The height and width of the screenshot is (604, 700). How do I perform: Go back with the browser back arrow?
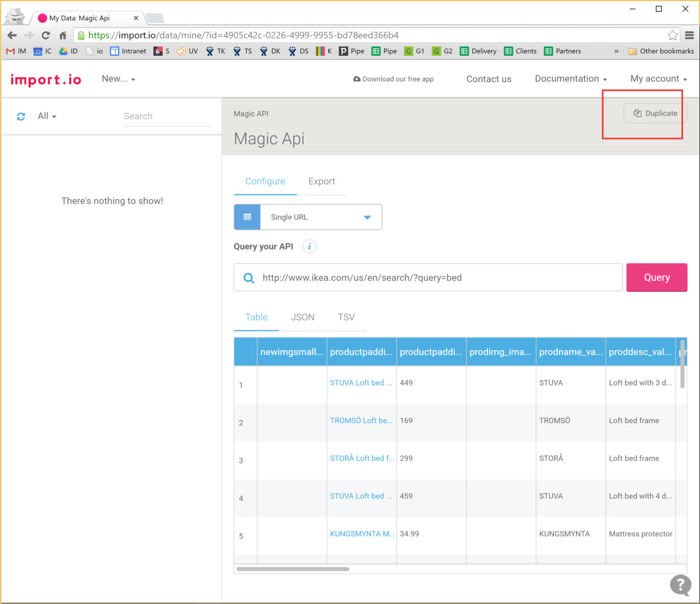[12, 35]
